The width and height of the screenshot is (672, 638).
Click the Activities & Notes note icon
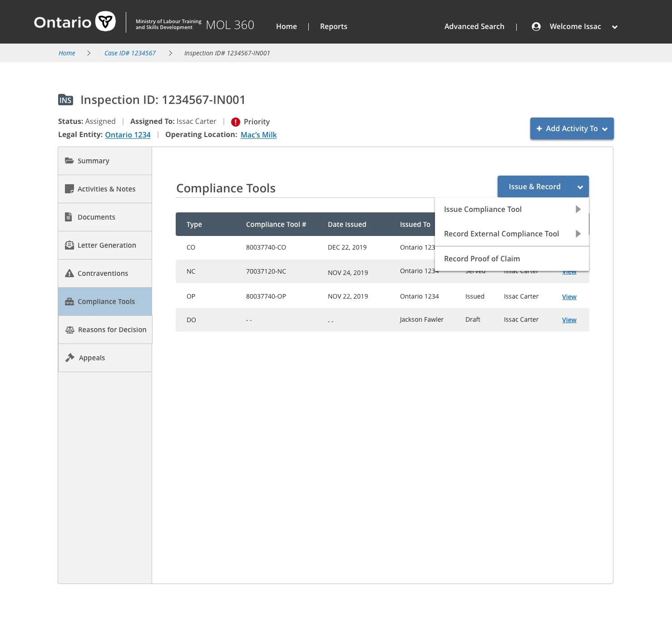click(x=69, y=189)
